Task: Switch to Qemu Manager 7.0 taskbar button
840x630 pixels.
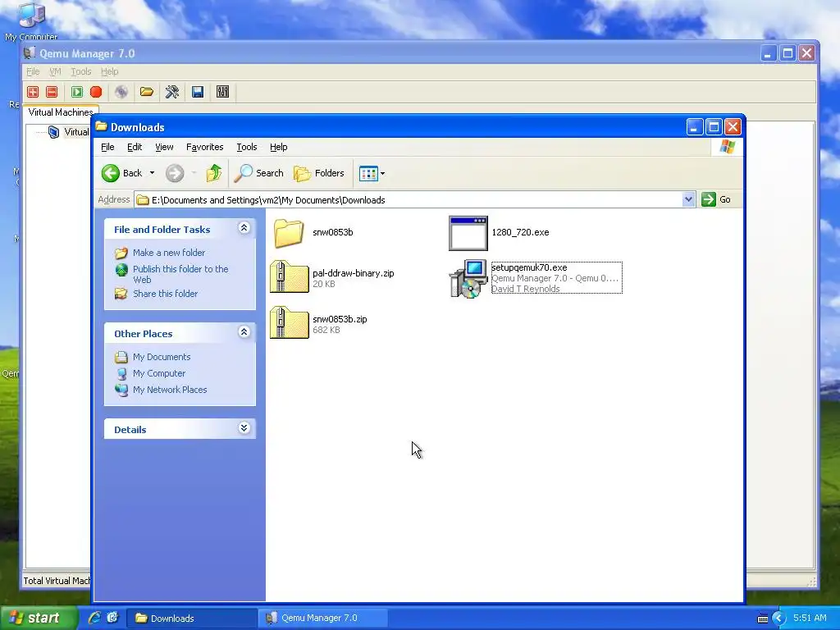Action: pos(322,618)
